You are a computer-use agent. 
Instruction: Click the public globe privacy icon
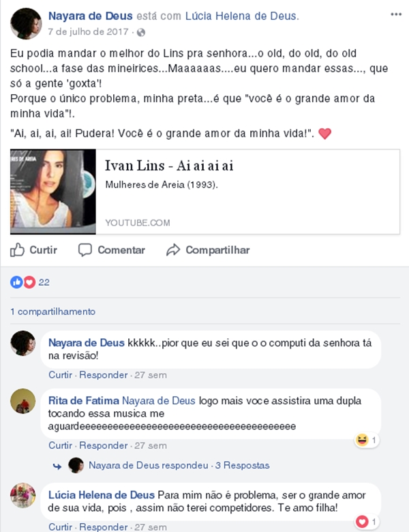tap(141, 32)
